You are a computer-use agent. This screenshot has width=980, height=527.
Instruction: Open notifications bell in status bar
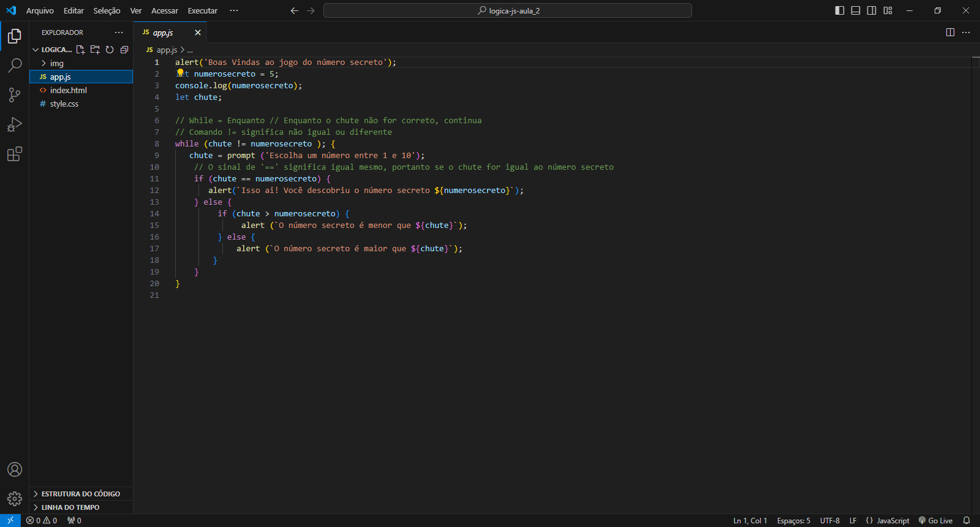pyautogui.click(x=967, y=520)
